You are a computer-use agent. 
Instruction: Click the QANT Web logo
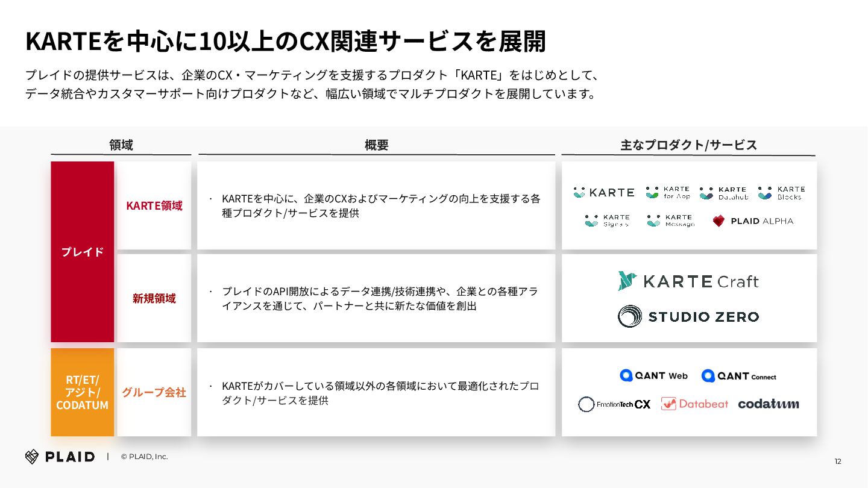point(653,375)
